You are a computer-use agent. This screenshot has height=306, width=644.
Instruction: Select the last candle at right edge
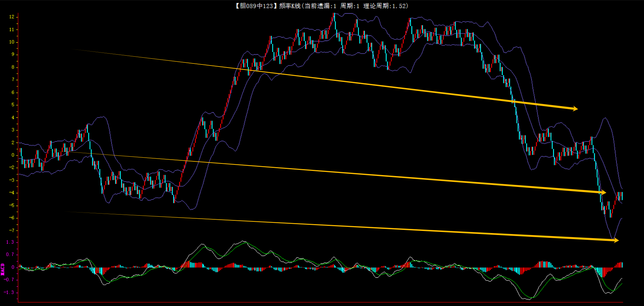622,196
